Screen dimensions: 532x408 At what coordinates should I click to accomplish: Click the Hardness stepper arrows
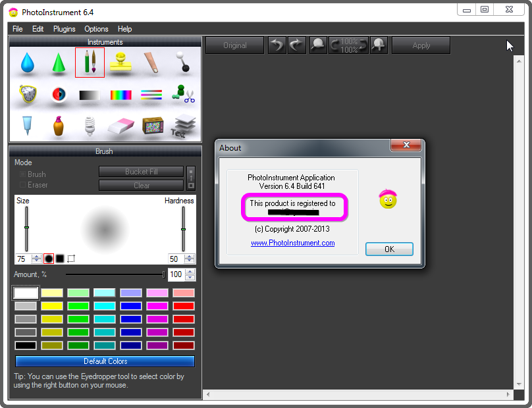click(x=190, y=259)
